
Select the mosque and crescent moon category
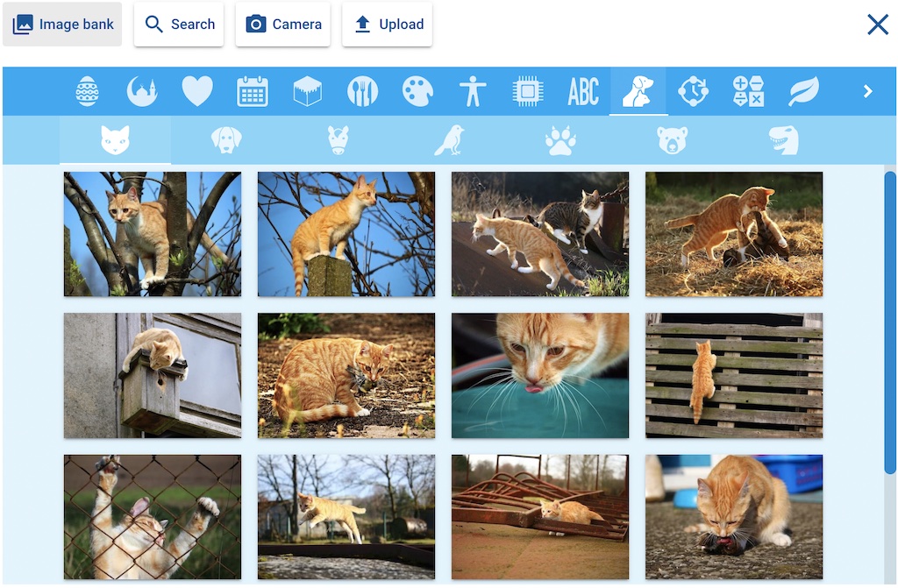point(142,91)
